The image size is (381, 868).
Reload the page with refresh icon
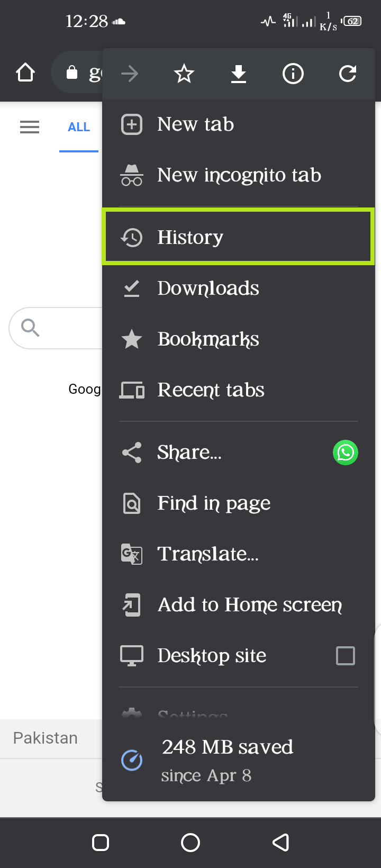[348, 74]
